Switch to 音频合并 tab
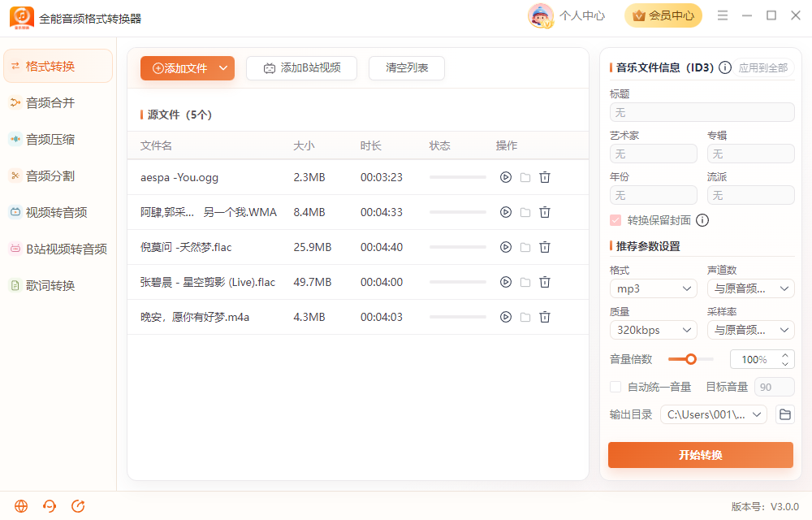This screenshot has height=520, width=812. click(58, 103)
